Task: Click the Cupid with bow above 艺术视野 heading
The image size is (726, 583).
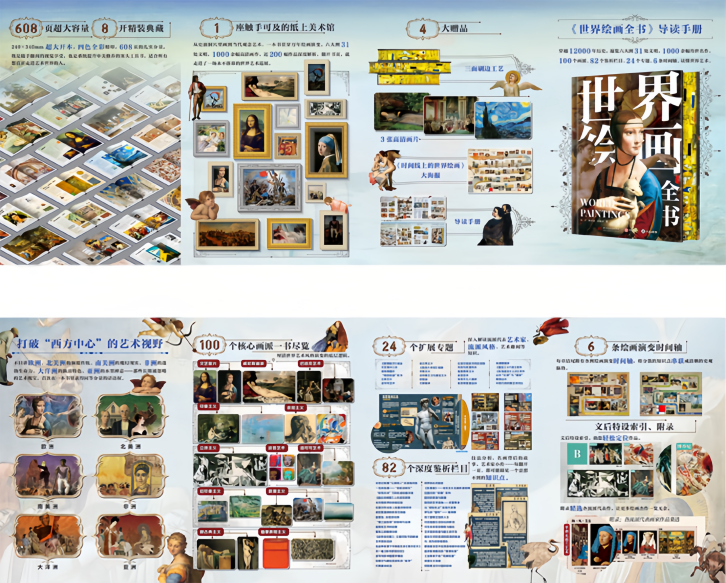Action: (164, 330)
